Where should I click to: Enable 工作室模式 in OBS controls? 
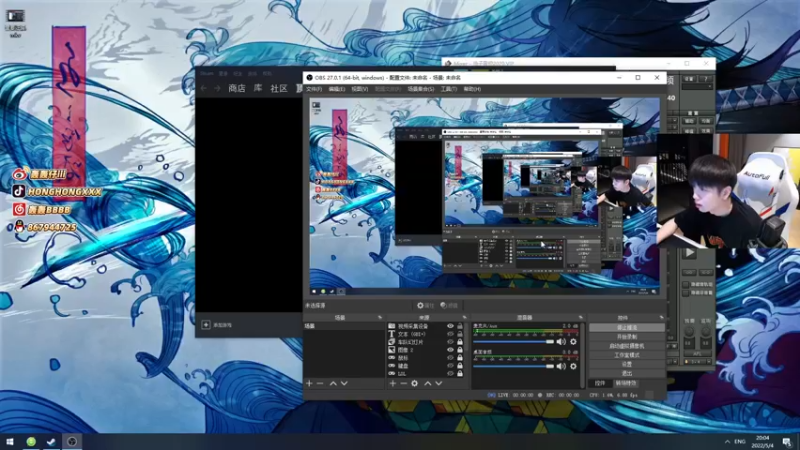click(x=627, y=355)
